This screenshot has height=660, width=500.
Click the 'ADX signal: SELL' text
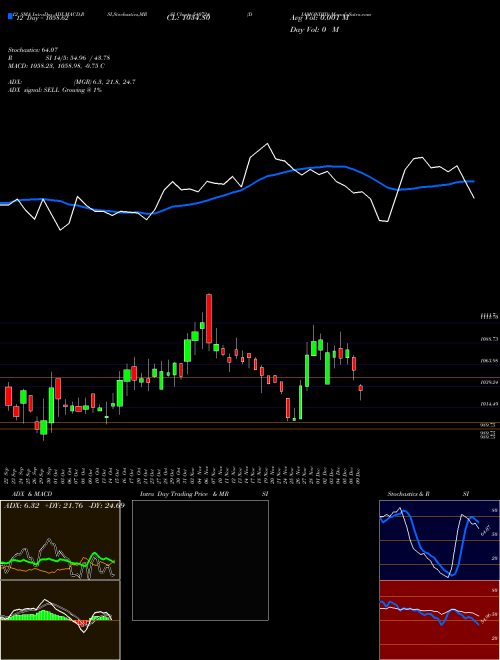pyautogui.click(x=55, y=90)
